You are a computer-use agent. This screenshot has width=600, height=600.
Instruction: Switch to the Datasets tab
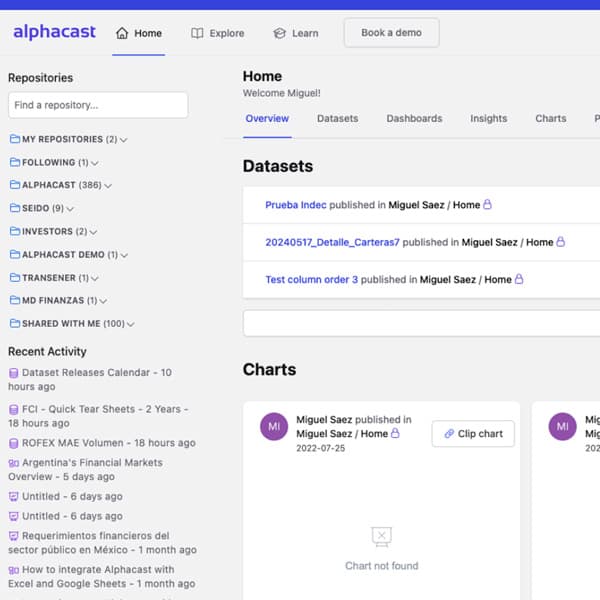[x=338, y=119]
